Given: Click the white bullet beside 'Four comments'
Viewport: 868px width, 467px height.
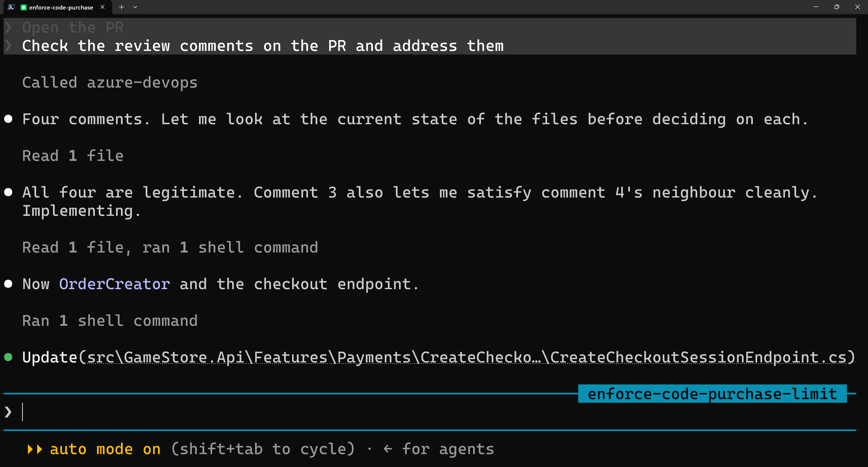Looking at the screenshot, I should pyautogui.click(x=8, y=119).
